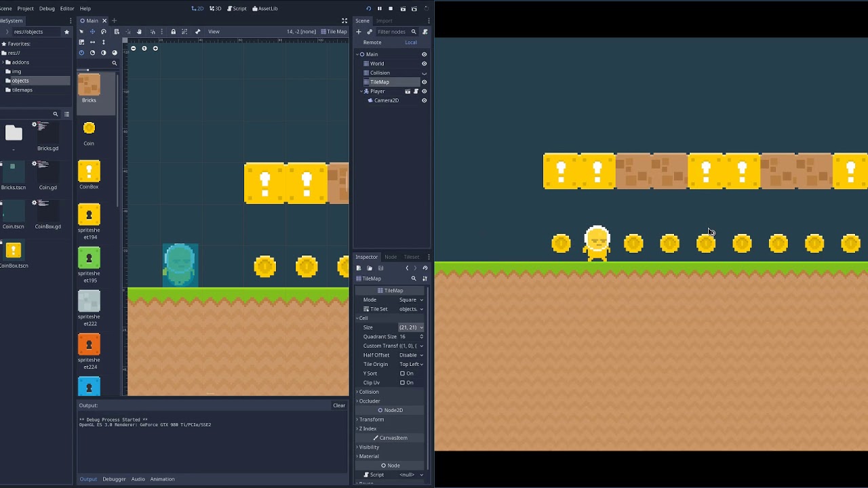Create a new resource in Inspector
Image resolution: width=868 pixels, height=488 pixels.
tap(359, 268)
